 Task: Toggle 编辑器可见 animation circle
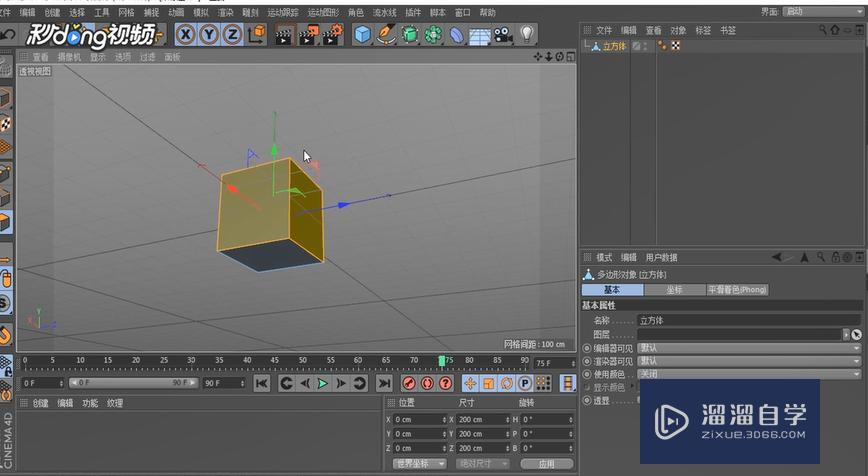coord(587,348)
